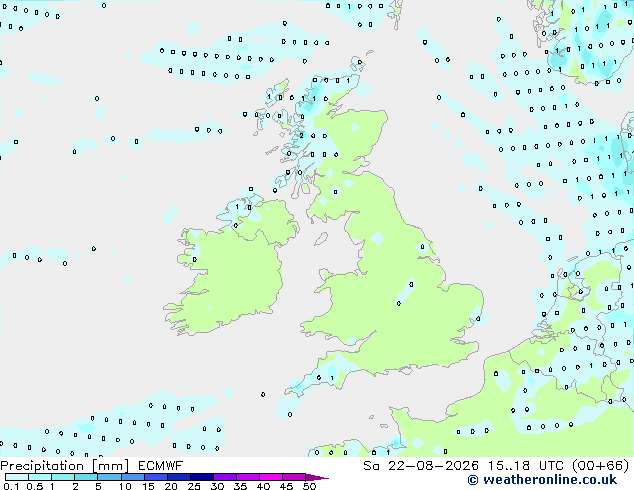The width and height of the screenshot is (634, 490).
Task: Click the legend value '50'
Action: coord(309,486)
